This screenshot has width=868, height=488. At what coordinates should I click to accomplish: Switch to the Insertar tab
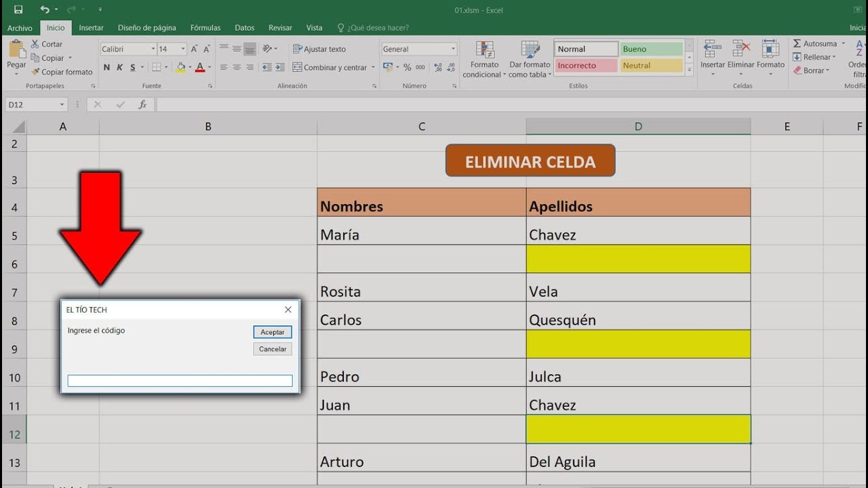coord(91,28)
